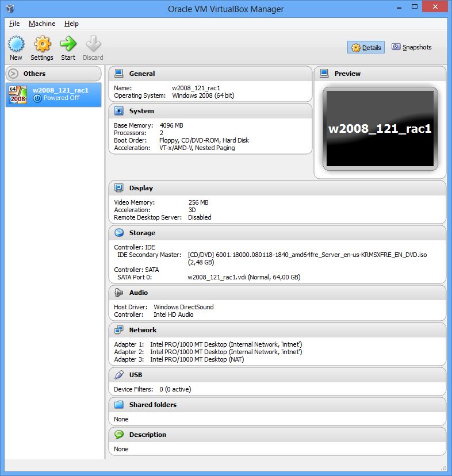The image size is (452, 476).
Task: Click Acceleration VT-x/AMD-V, Nested Paging text
Action: (197, 148)
